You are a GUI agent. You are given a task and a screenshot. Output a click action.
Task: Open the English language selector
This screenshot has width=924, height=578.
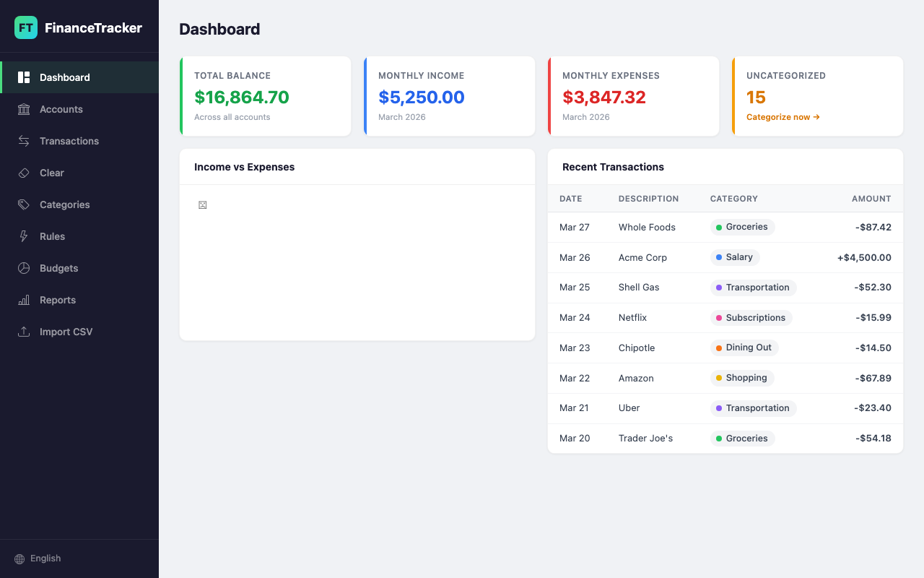pos(45,558)
